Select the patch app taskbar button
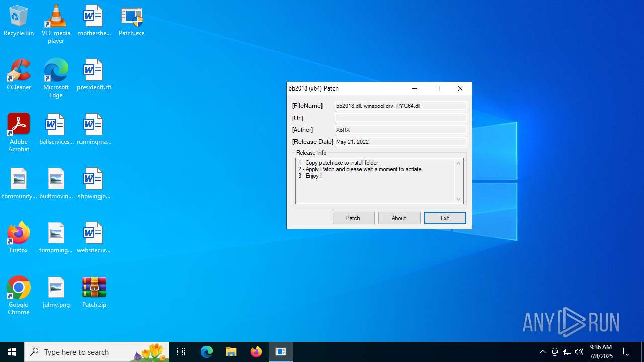The width and height of the screenshot is (644, 362). click(281, 352)
